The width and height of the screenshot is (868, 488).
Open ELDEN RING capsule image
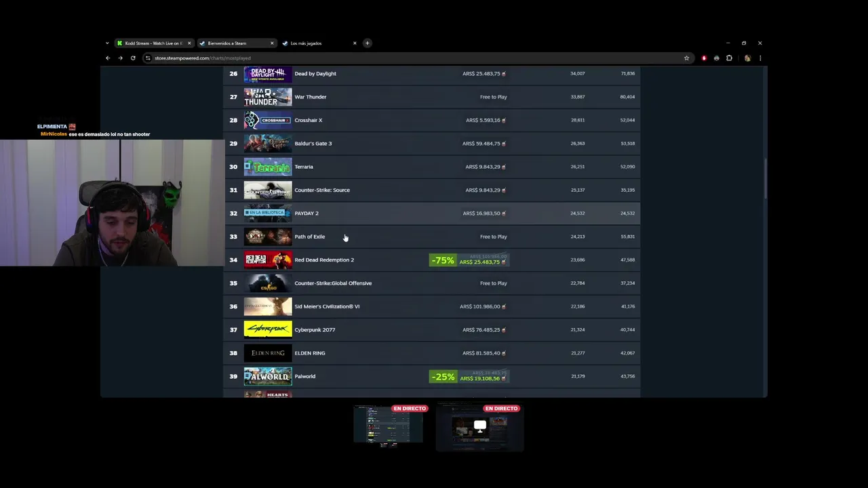click(268, 353)
